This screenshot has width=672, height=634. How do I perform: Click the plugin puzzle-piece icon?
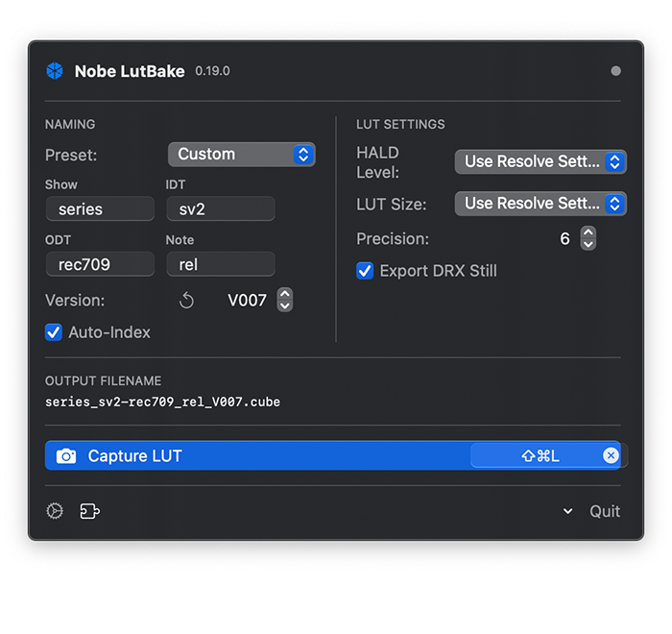(90, 511)
